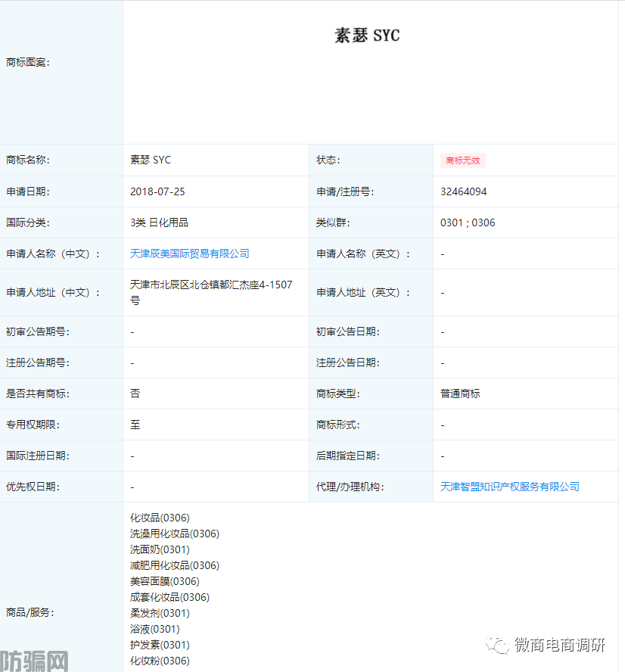The height and width of the screenshot is (672, 625).
Task: Select similar group value 0301 ; 0306
Action: coord(468,222)
